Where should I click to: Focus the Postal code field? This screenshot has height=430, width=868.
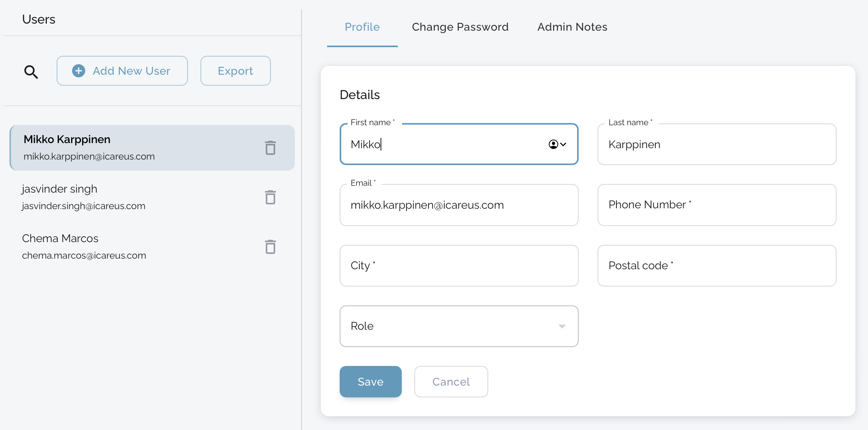(716, 266)
